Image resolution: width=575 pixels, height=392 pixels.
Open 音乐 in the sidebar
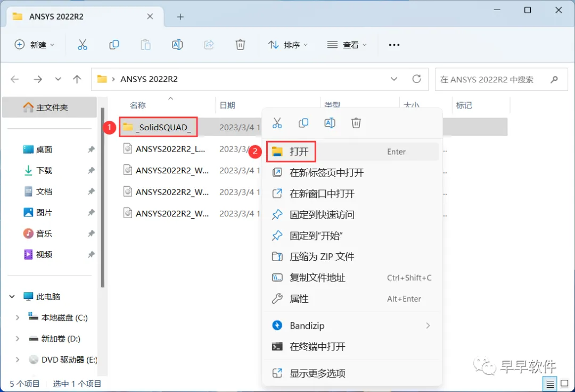(x=44, y=233)
